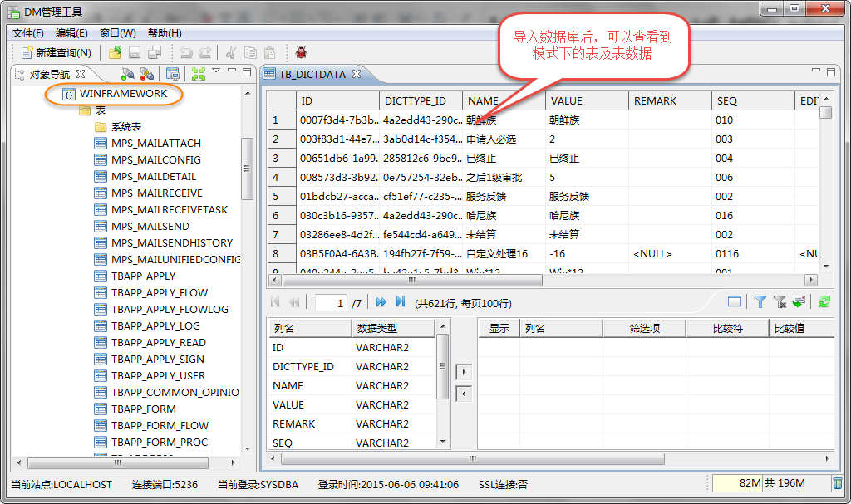Screen dimensions: 851x504
Task: Click the disconnect plug icon with red dot
Action: click(147, 73)
